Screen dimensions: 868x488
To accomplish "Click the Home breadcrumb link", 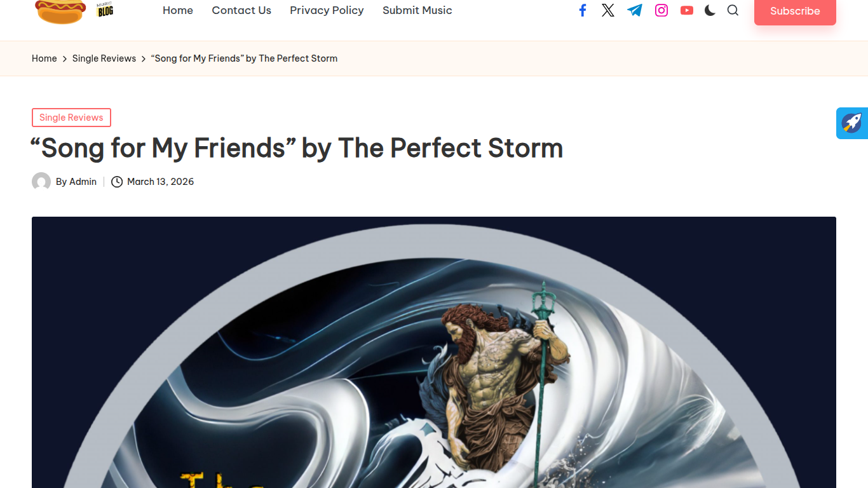I will (x=44, y=58).
